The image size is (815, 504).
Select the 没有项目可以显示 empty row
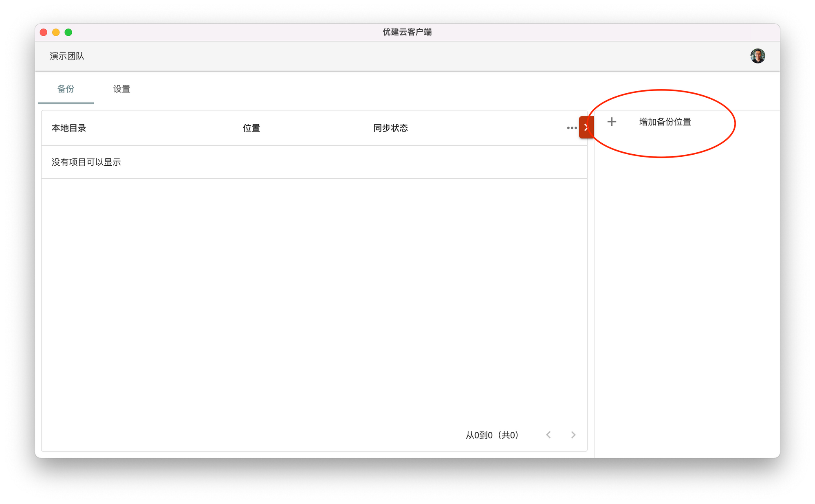pyautogui.click(x=86, y=162)
